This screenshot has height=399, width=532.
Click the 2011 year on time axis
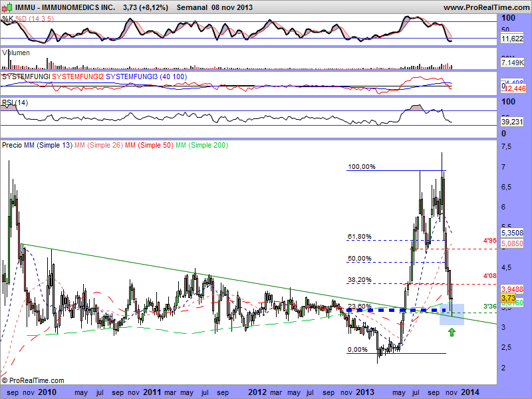click(x=152, y=392)
